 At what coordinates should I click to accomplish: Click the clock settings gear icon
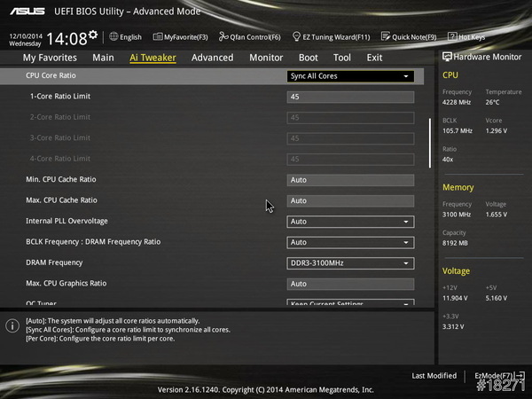pyautogui.click(x=94, y=37)
